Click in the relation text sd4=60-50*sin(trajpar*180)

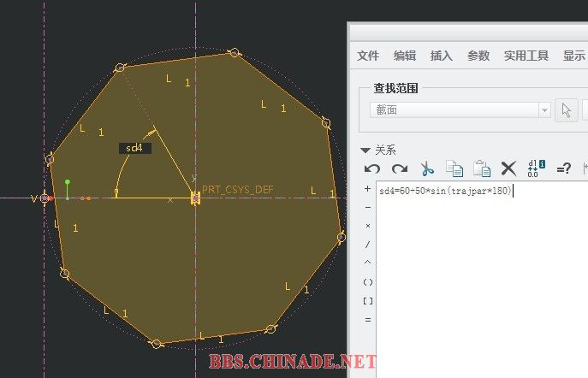coord(445,191)
